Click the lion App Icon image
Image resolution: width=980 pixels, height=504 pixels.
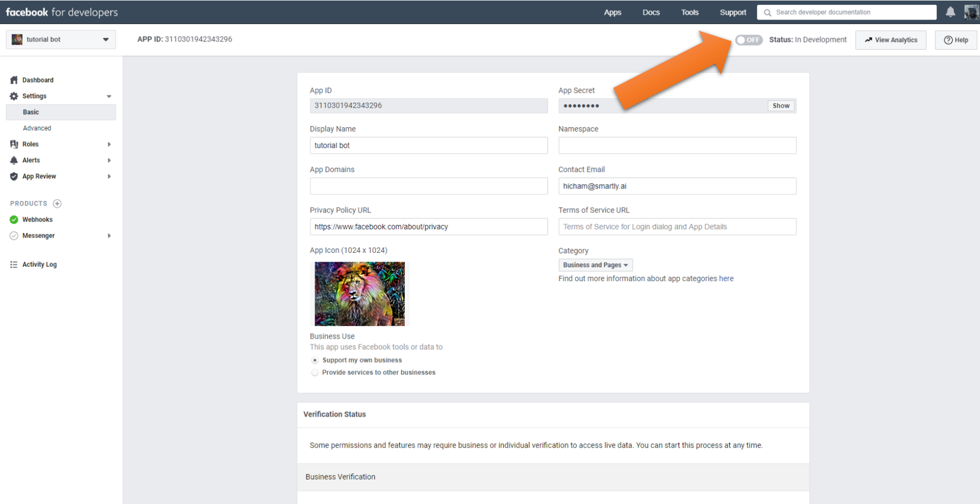pyautogui.click(x=360, y=294)
